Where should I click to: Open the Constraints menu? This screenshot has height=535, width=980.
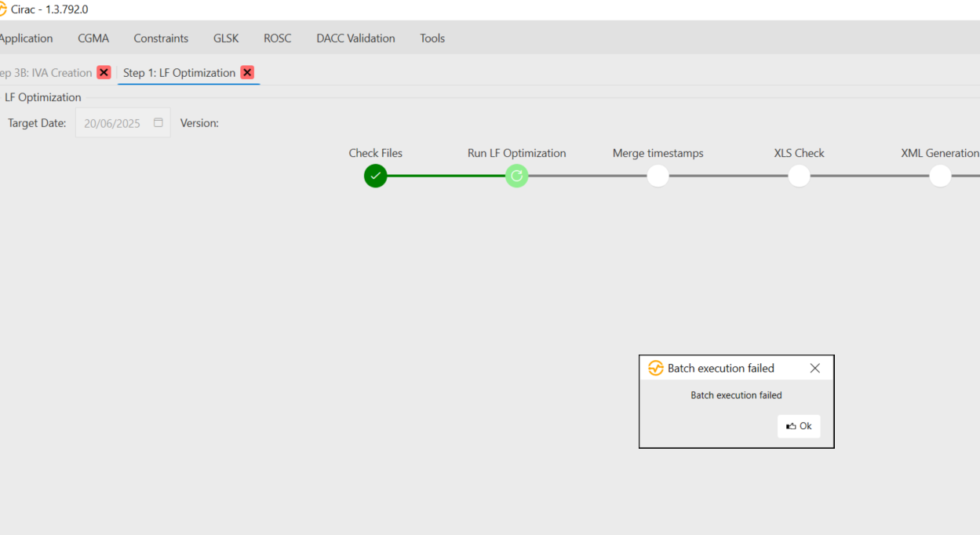pyautogui.click(x=161, y=38)
